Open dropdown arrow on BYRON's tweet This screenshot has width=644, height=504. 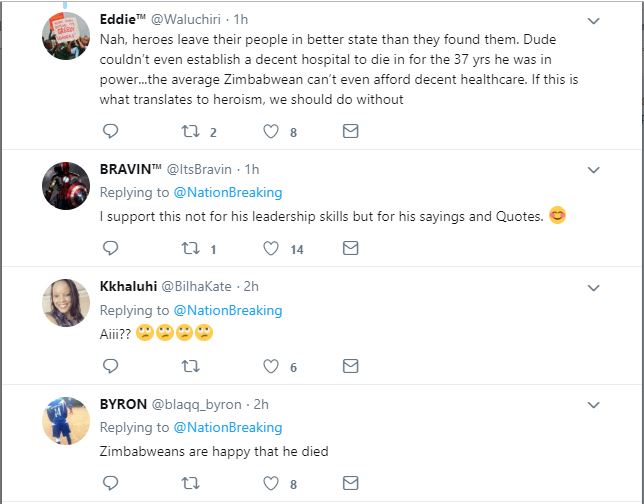[593, 405]
